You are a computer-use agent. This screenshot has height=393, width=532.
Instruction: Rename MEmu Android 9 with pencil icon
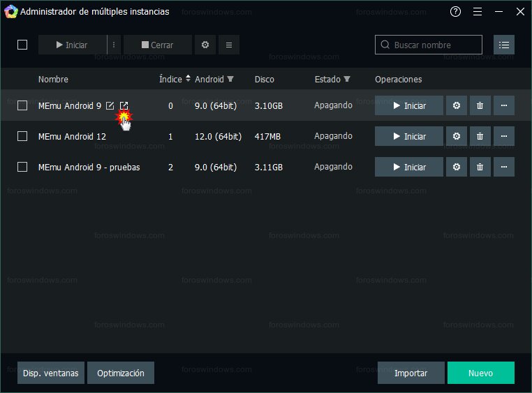(110, 105)
